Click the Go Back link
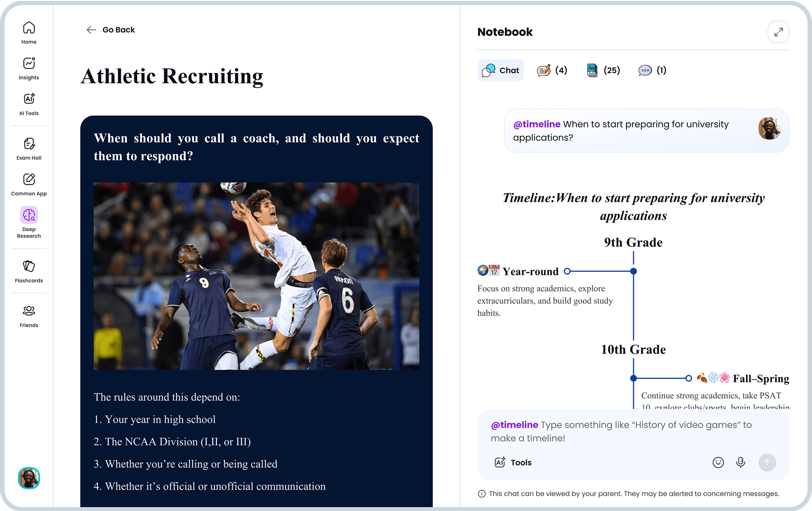This screenshot has width=812, height=511. coord(111,30)
